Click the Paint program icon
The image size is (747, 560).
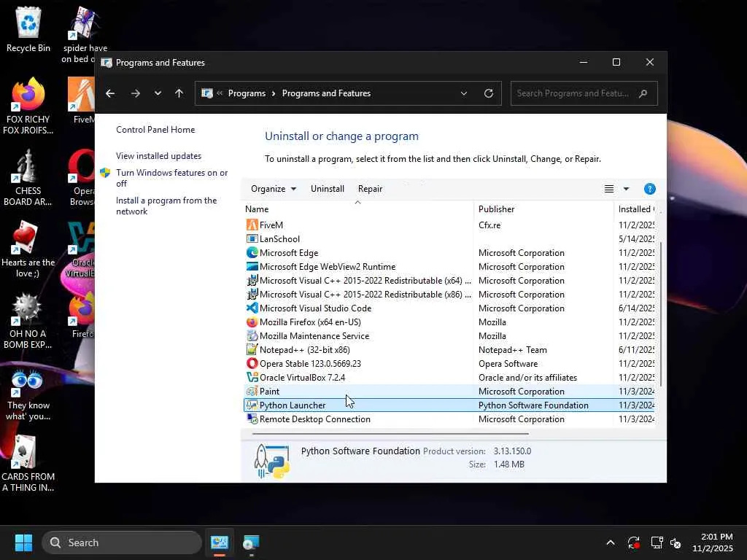click(252, 391)
